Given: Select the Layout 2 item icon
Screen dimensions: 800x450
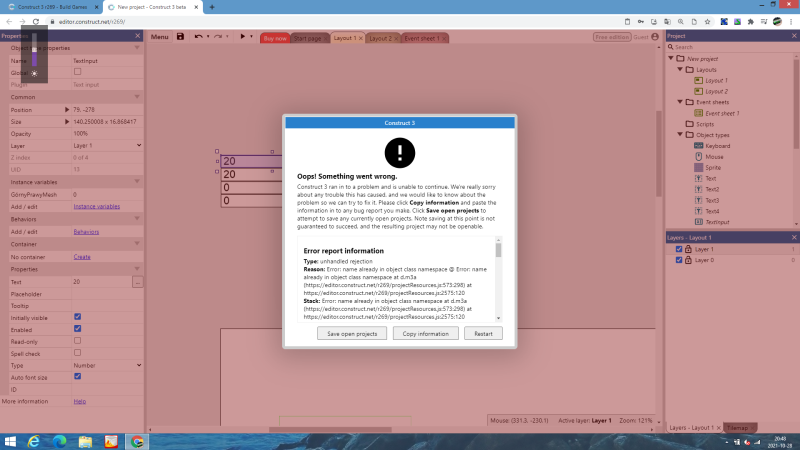Looking at the screenshot, I should click(x=698, y=91).
